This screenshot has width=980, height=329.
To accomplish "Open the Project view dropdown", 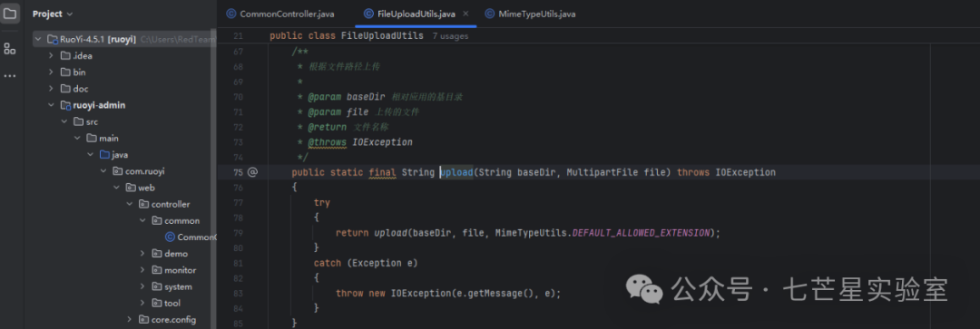I will point(53,14).
